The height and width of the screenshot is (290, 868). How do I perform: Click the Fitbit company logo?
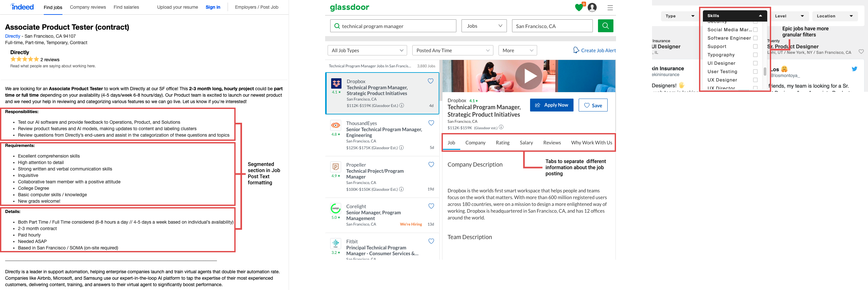tap(336, 244)
